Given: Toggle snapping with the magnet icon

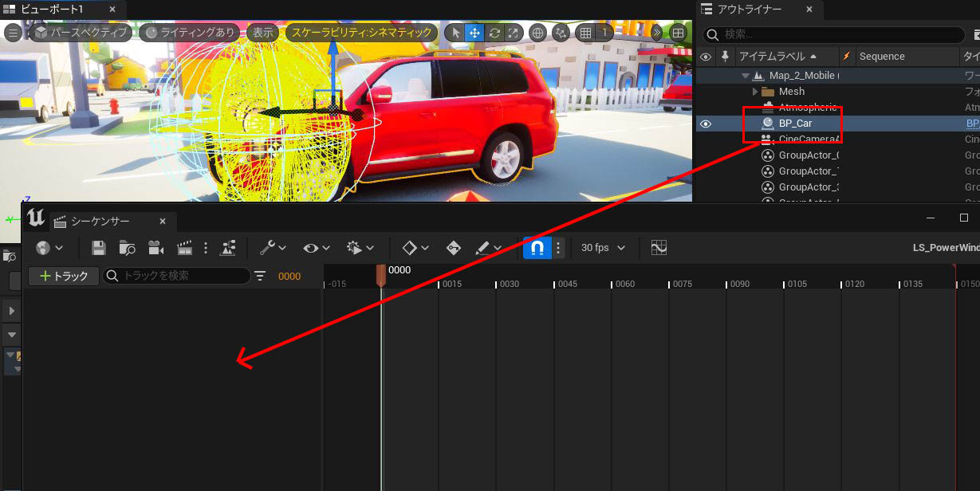Looking at the screenshot, I should tap(537, 248).
